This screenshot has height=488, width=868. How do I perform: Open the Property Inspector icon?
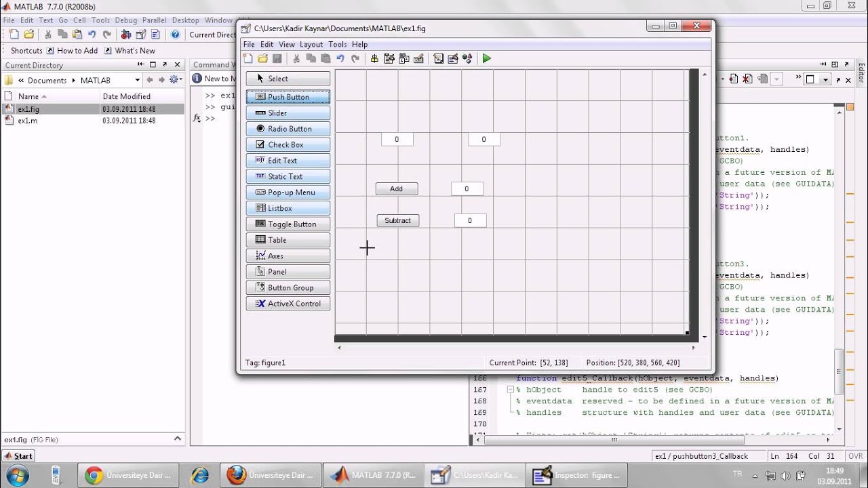453,59
